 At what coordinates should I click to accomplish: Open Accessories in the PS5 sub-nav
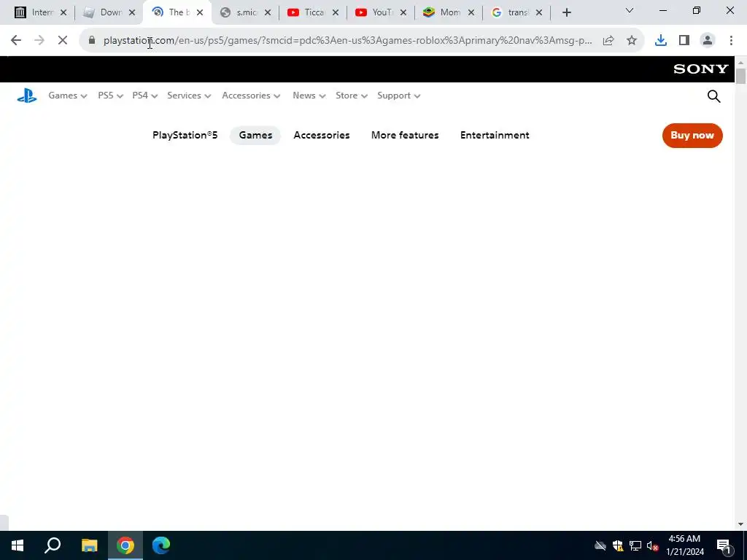coord(322,135)
